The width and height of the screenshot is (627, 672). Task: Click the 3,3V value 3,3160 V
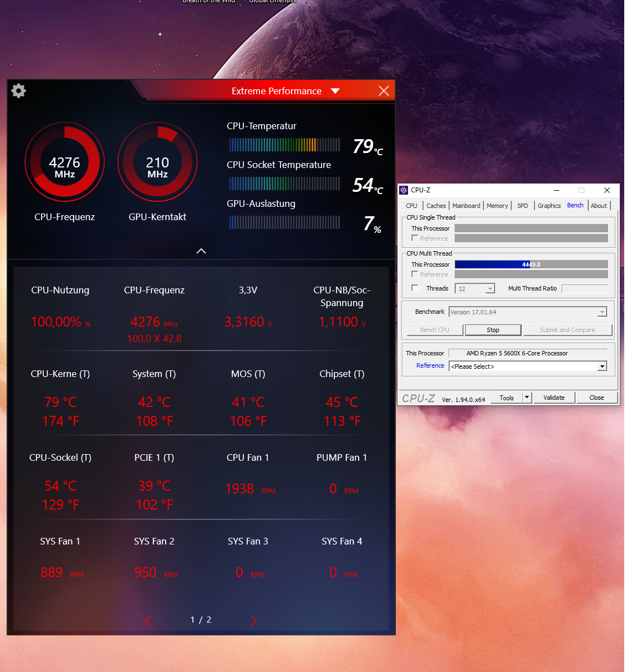tap(248, 322)
